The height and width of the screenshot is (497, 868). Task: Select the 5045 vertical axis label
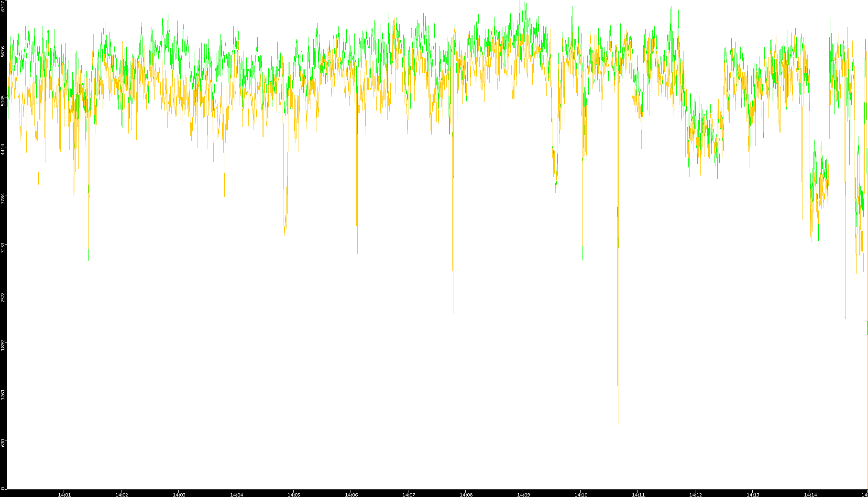[x=3, y=100]
